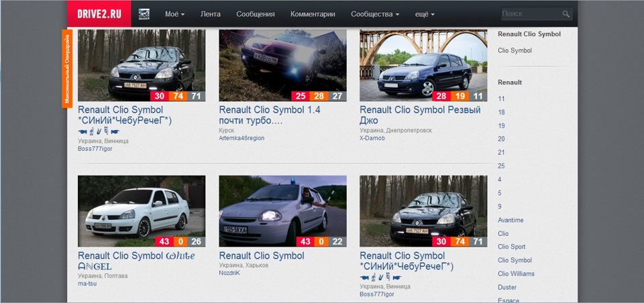Select Renault model 5 in sidebar

point(499,193)
